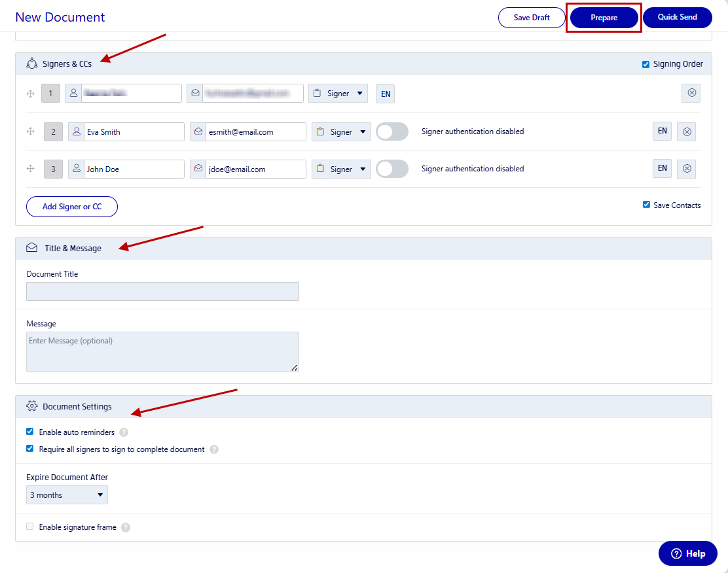728x573 pixels.
Task: Click the drag handle for signer number 3
Action: (30, 169)
